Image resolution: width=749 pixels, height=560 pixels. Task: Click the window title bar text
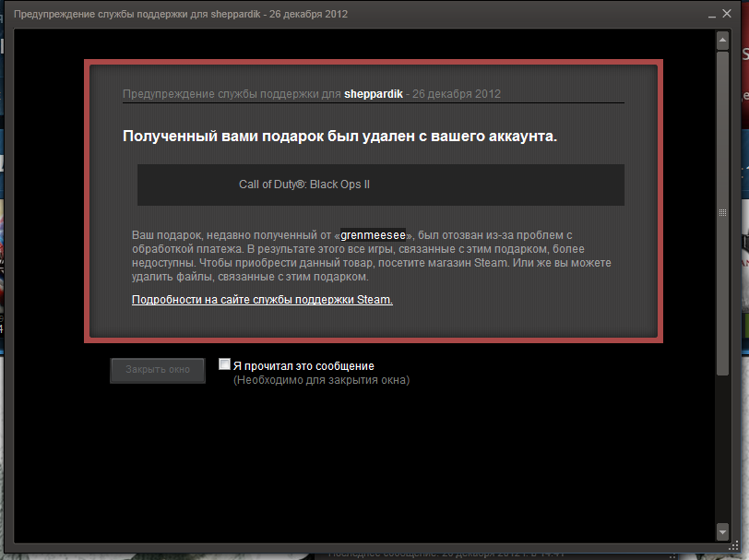(x=181, y=15)
